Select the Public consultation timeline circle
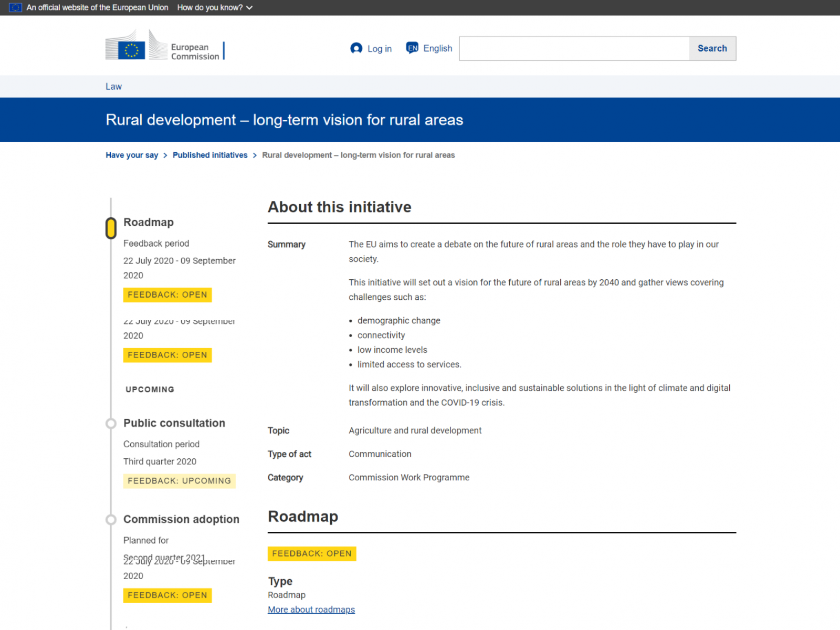This screenshot has height=630, width=840. tap(111, 423)
